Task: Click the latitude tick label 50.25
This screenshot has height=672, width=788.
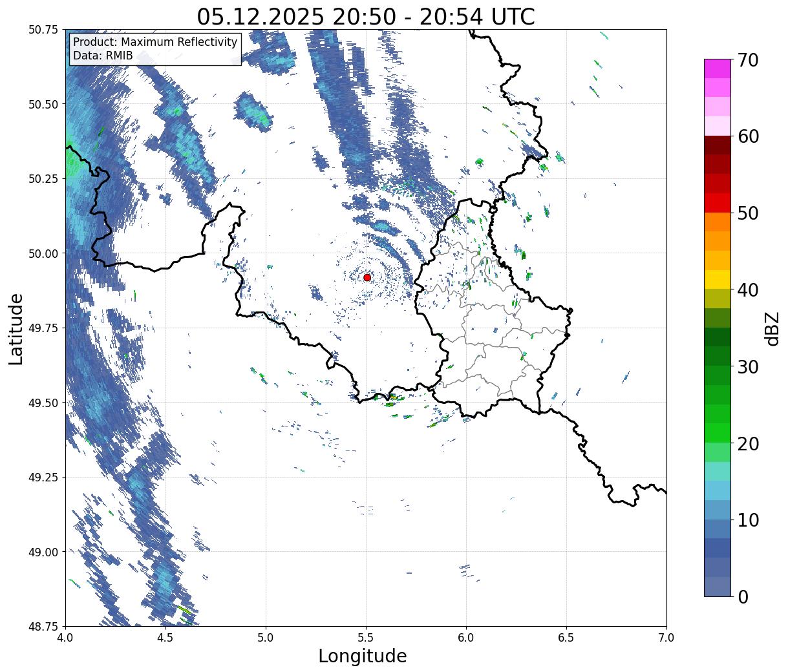Action: pos(45,179)
